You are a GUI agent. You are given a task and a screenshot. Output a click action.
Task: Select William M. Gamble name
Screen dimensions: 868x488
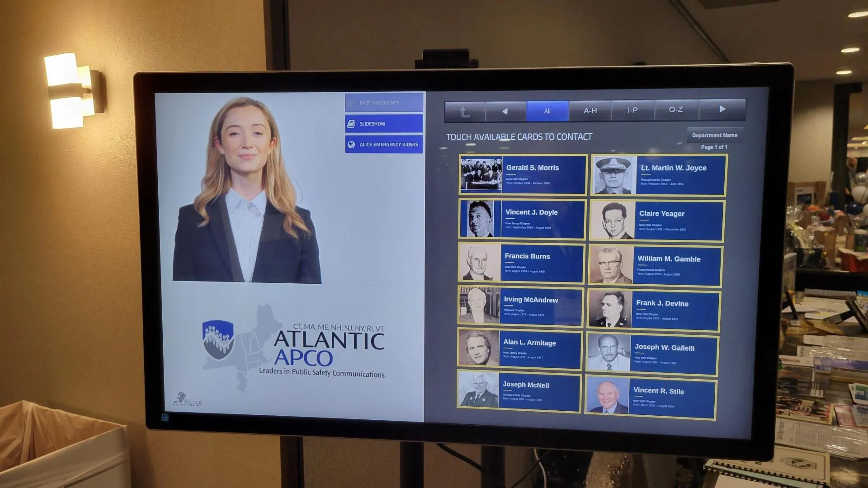pos(669,259)
